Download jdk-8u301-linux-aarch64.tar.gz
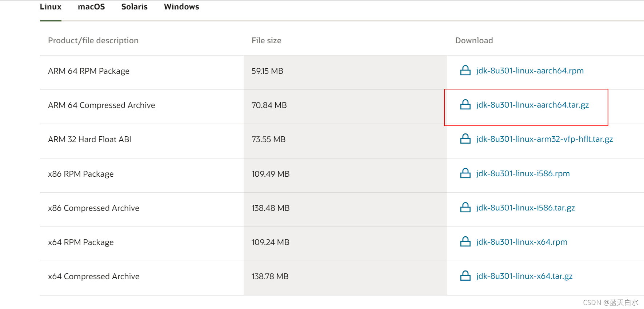This screenshot has height=309, width=644. [x=532, y=105]
